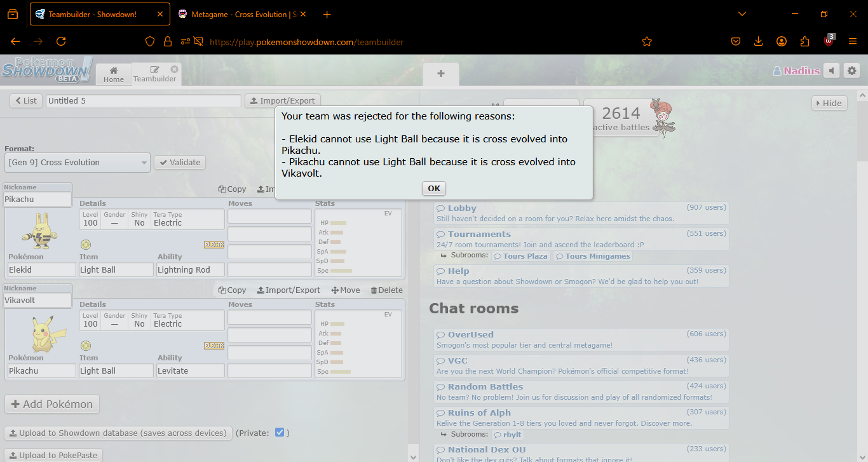Viewport: 868px width, 462px height.
Task: Click Elekid's first move slot
Action: [x=269, y=216]
